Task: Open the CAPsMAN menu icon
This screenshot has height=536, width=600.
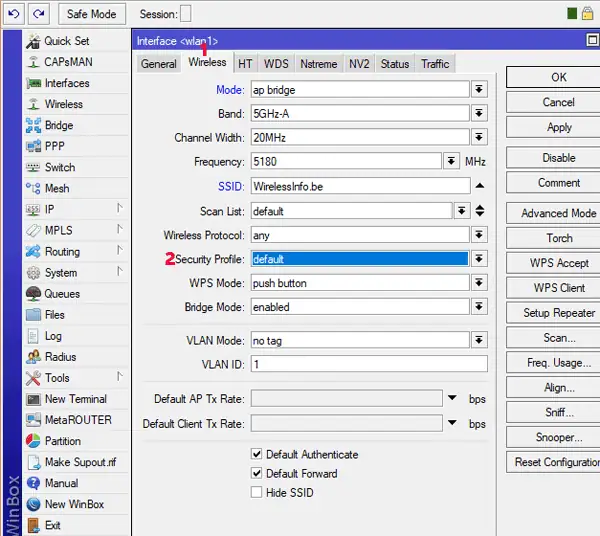Action: (x=33, y=62)
